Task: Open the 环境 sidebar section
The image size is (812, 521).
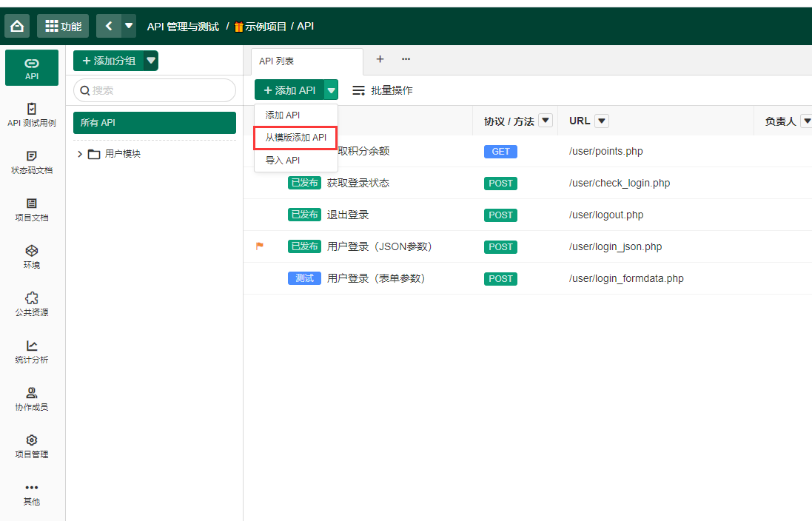Action: point(31,257)
